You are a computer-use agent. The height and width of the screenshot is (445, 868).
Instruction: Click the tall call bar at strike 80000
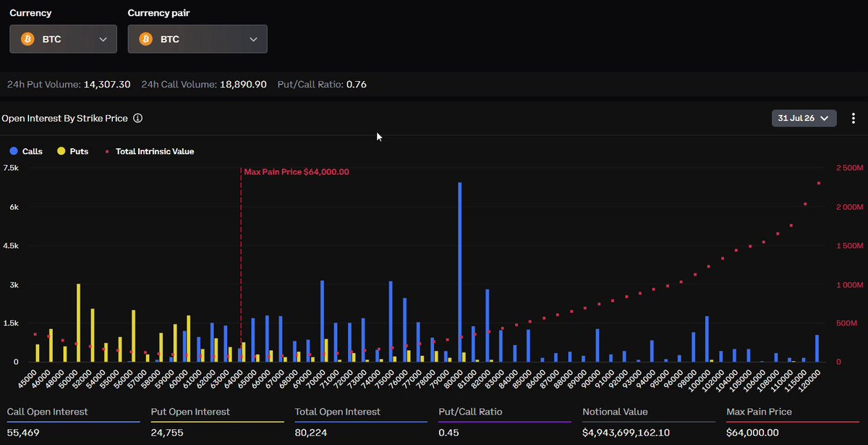click(x=459, y=272)
